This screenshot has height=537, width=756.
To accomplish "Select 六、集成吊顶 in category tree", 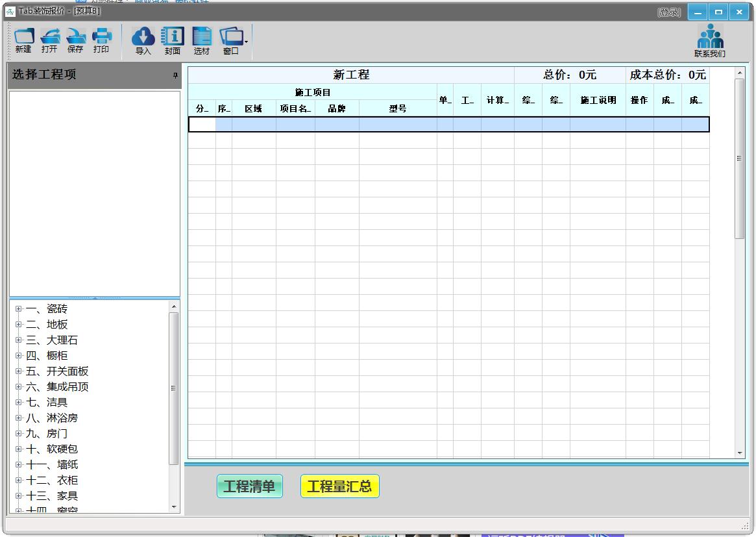I will point(57,387).
